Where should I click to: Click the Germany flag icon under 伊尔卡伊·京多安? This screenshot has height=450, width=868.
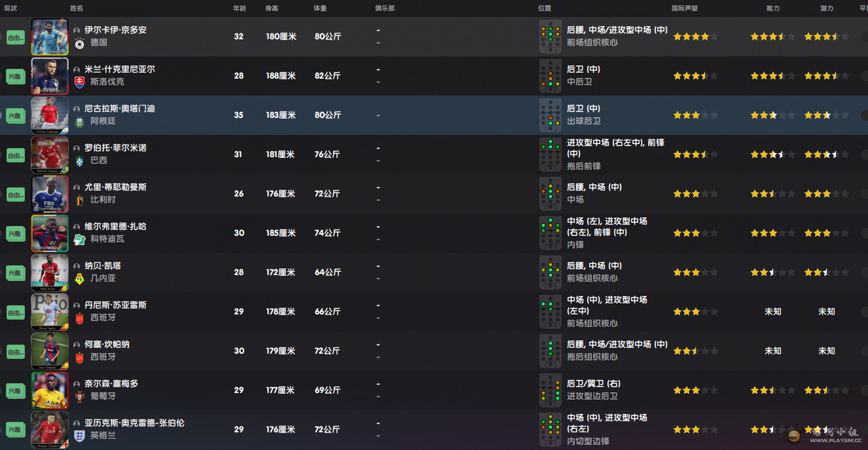(79, 43)
